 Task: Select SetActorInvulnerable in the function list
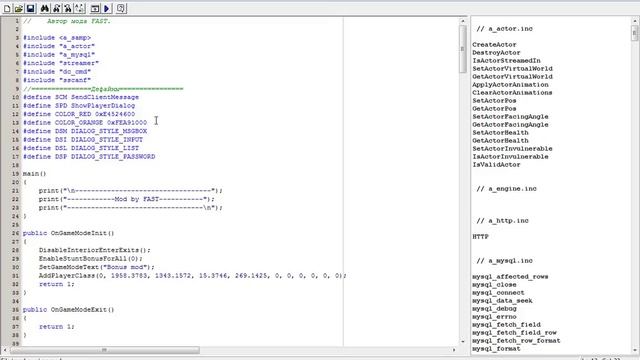coord(512,149)
